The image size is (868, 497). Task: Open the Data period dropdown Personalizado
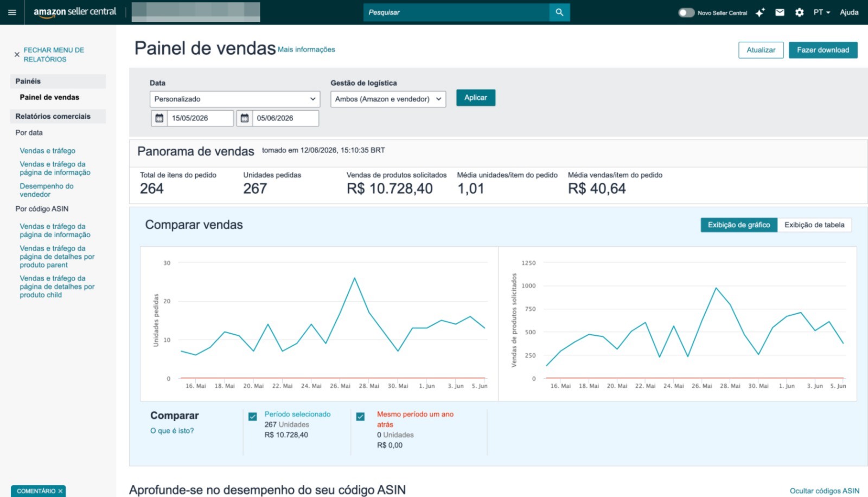[x=235, y=99]
